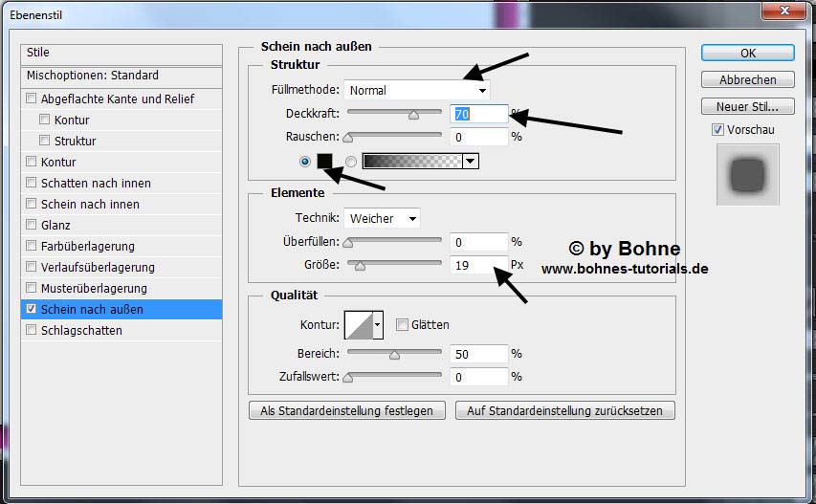Click the gradient preview bar
Viewport: 816px width, 504px height.
point(412,162)
